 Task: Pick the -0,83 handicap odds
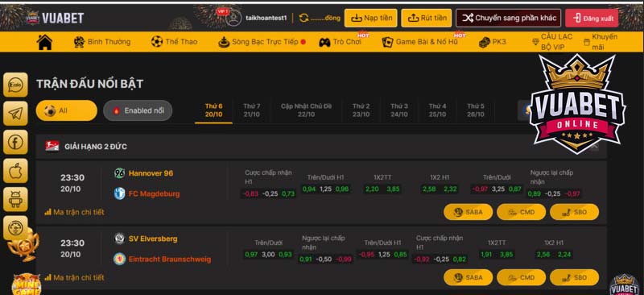tap(250, 193)
